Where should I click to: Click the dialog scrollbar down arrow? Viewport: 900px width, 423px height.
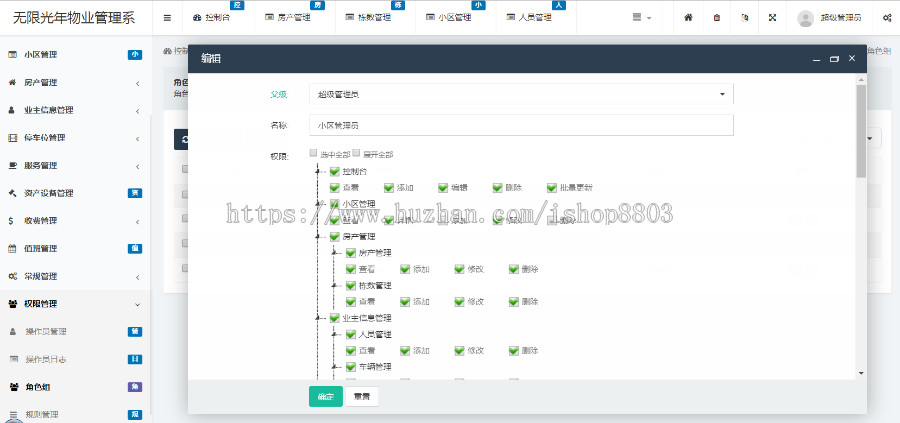pos(861,373)
